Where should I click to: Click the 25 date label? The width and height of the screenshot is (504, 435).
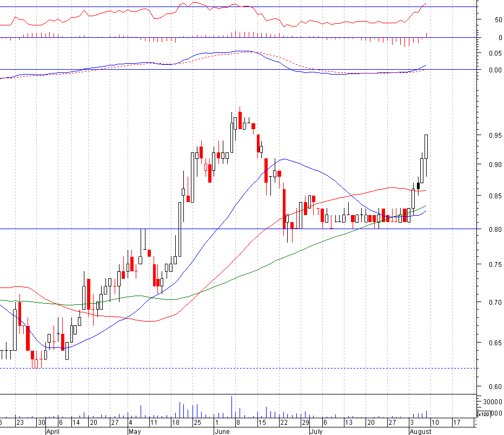click(197, 423)
